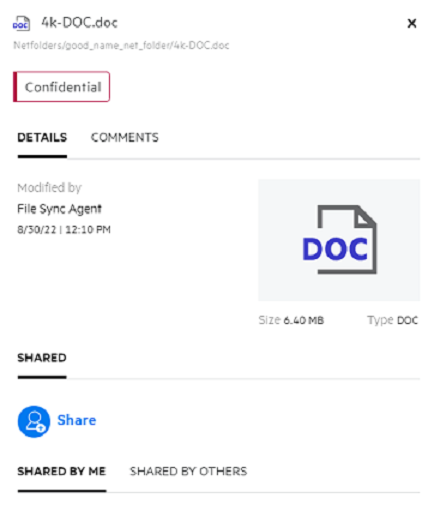Switch to the COMMENTS tab

click(x=125, y=138)
